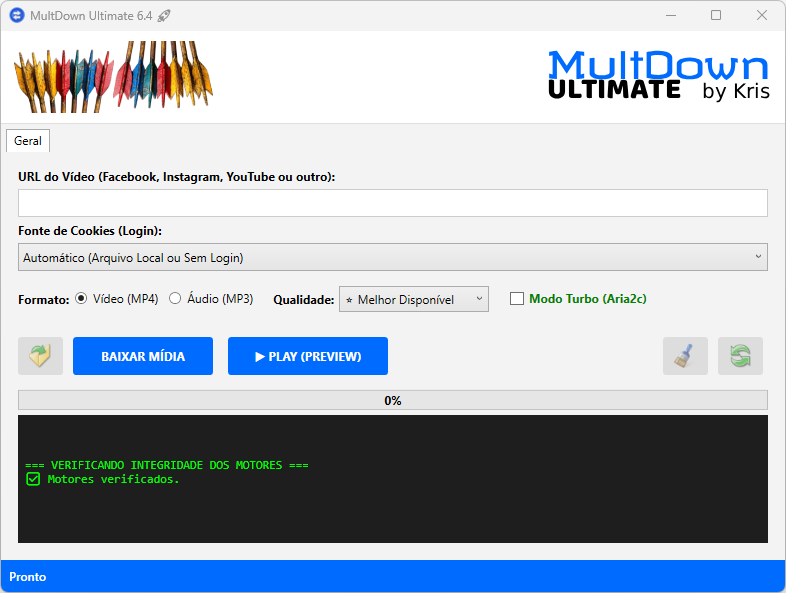The image size is (786, 593).
Task: Click the PLAY (PREVIEW) button
Action: point(308,356)
